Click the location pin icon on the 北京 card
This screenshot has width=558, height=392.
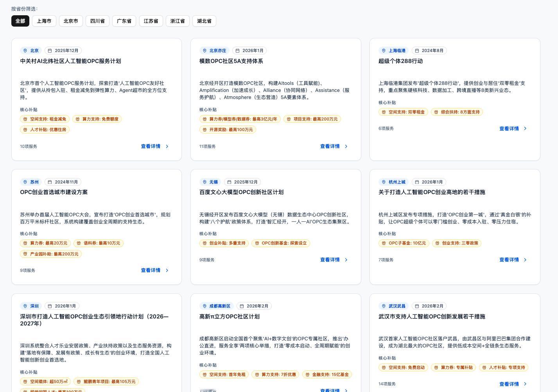(x=25, y=50)
